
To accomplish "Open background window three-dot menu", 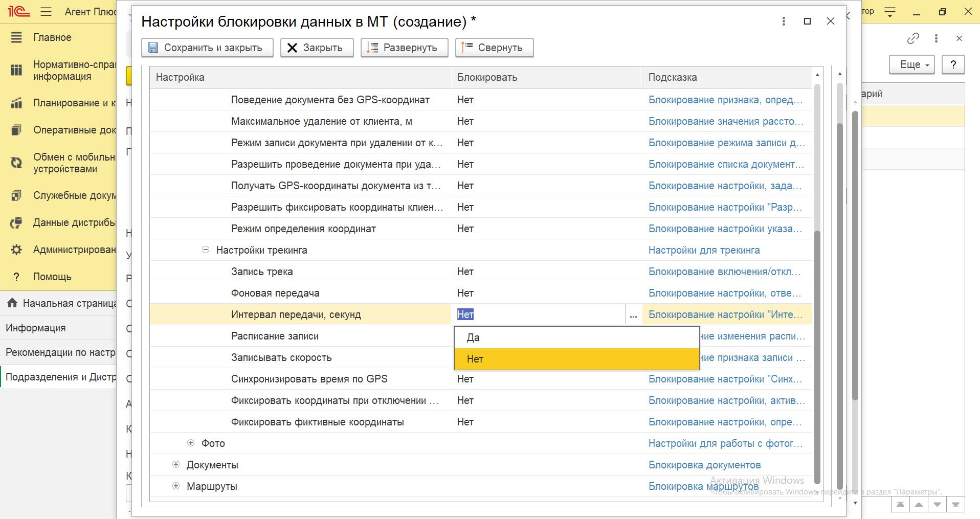I will 936,38.
